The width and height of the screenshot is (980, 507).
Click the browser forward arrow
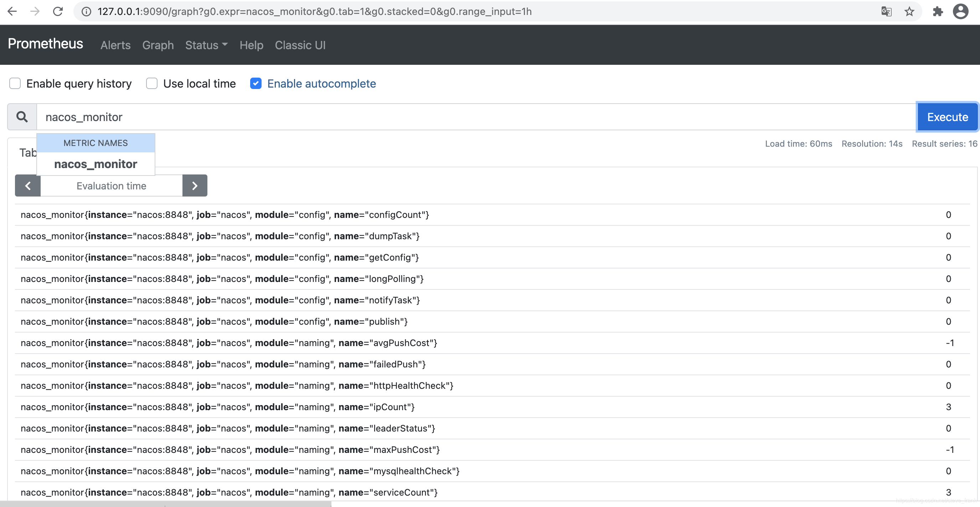point(35,11)
